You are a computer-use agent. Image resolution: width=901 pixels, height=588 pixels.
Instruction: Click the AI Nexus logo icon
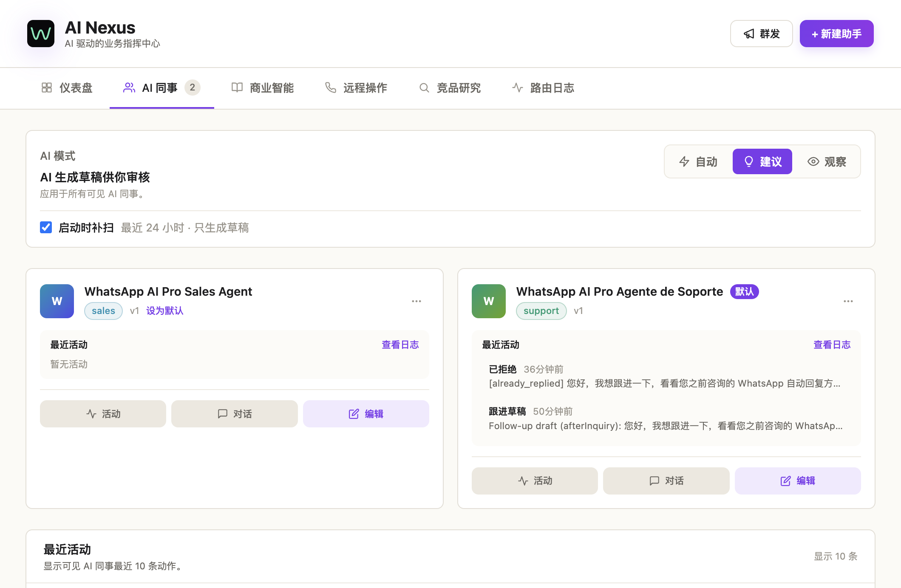41,34
